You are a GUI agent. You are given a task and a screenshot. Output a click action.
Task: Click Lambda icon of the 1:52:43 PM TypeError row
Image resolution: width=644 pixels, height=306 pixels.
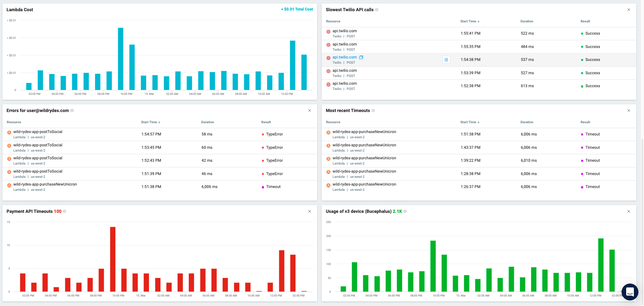tap(9, 159)
